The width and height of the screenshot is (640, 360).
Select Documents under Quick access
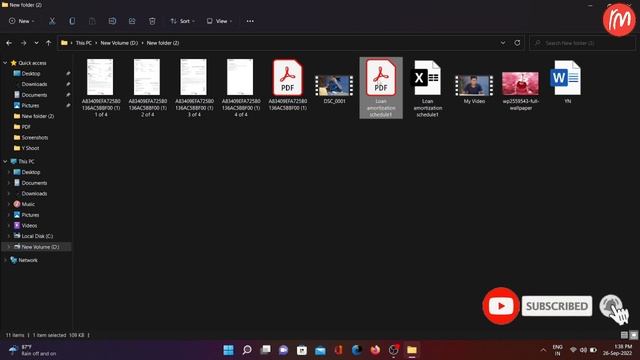pyautogui.click(x=34, y=95)
